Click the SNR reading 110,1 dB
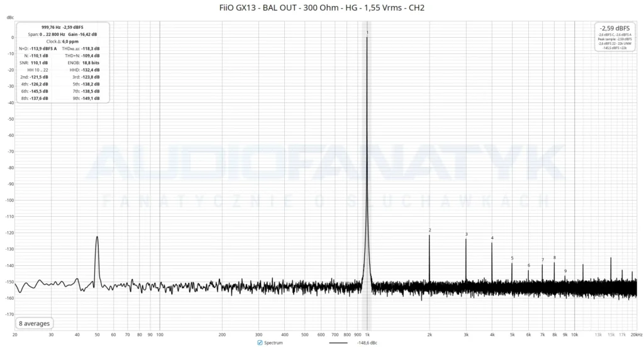The width and height of the screenshot is (644, 347). coord(39,63)
